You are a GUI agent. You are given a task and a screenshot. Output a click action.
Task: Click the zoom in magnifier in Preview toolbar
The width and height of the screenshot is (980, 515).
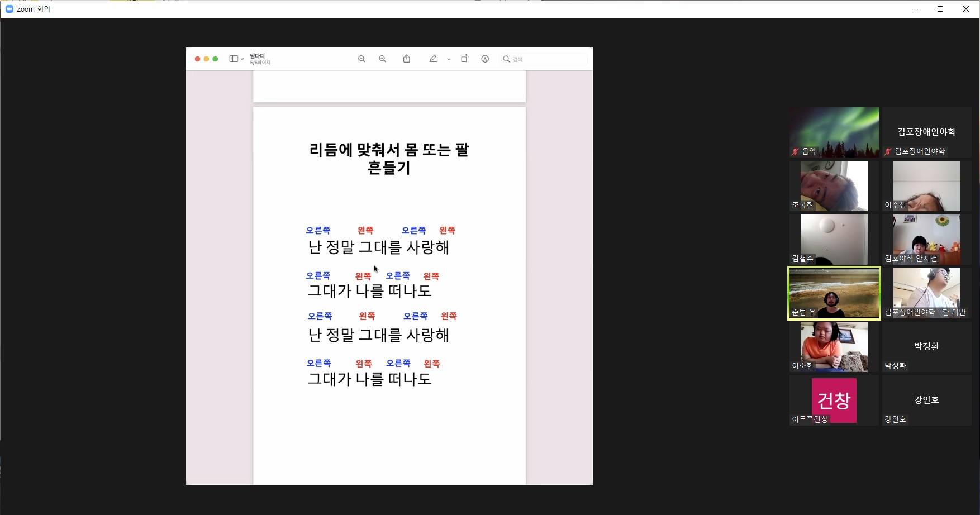tap(382, 59)
